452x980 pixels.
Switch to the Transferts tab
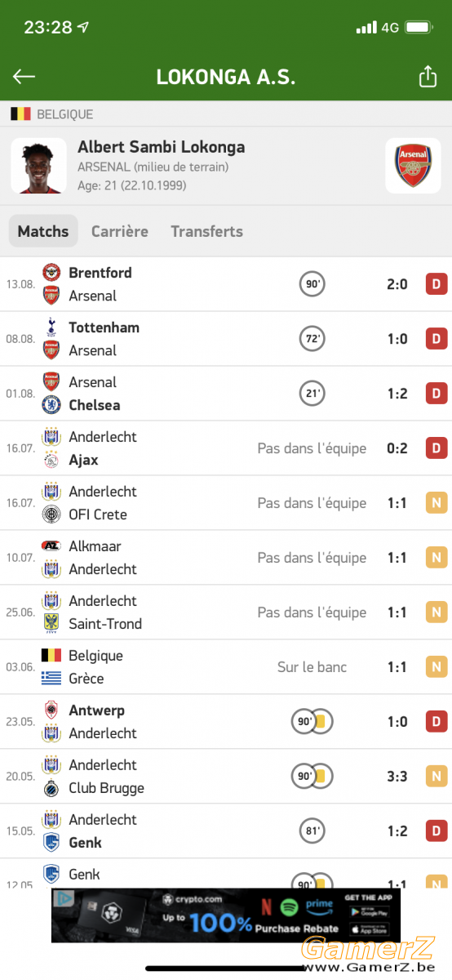[x=206, y=231]
